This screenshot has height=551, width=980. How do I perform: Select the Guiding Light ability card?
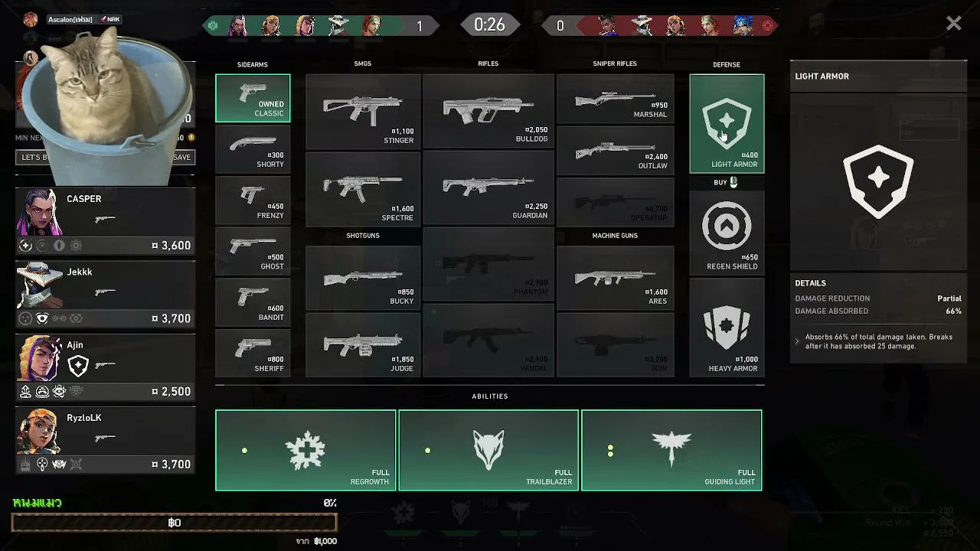(671, 450)
